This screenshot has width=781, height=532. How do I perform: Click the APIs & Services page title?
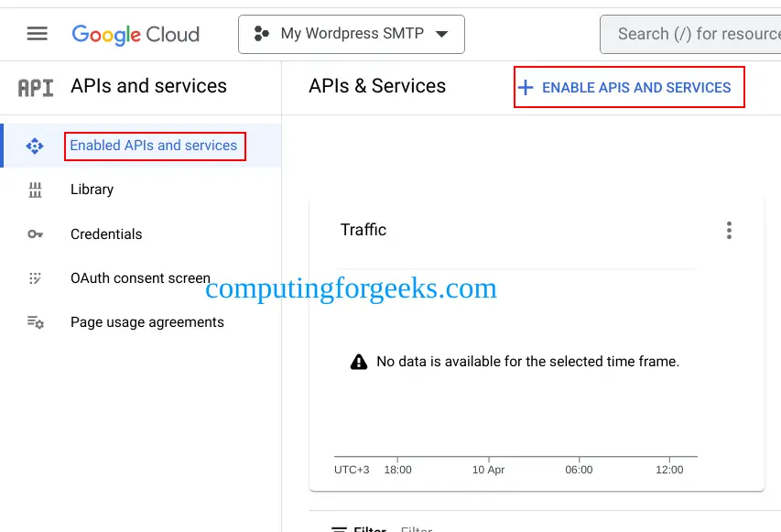(377, 86)
